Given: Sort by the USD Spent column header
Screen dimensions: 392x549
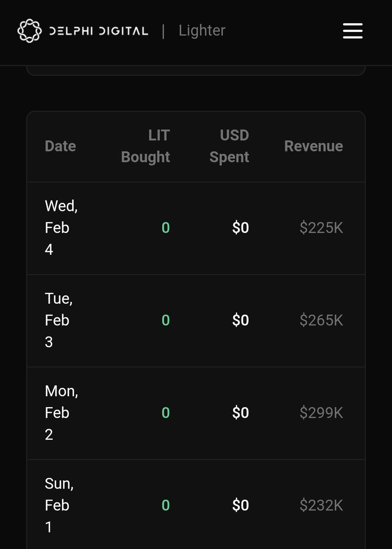Looking at the screenshot, I should pyautogui.click(x=230, y=146).
